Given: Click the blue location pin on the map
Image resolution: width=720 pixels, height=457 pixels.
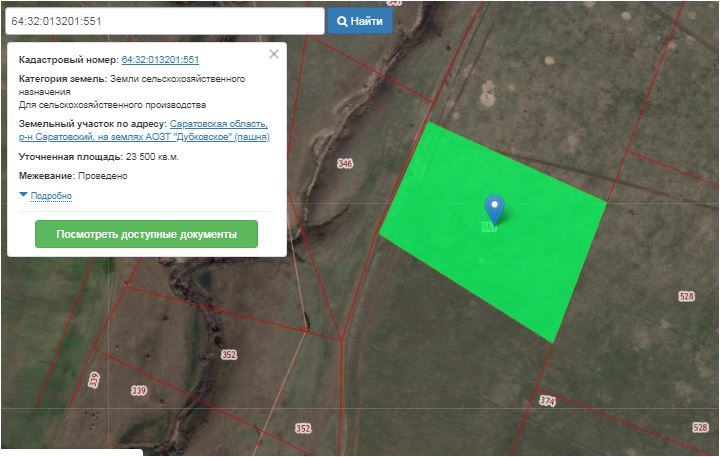Looking at the screenshot, I should 494,207.
